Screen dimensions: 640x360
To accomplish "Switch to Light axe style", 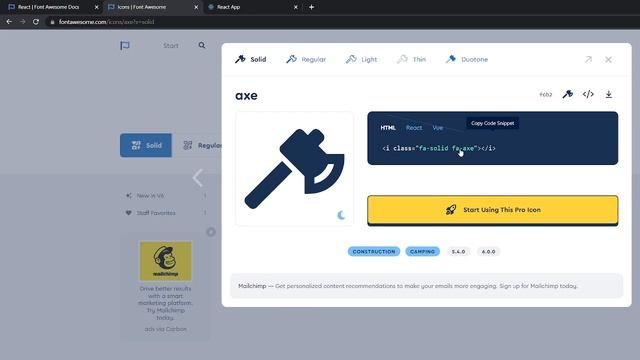I will tap(361, 59).
